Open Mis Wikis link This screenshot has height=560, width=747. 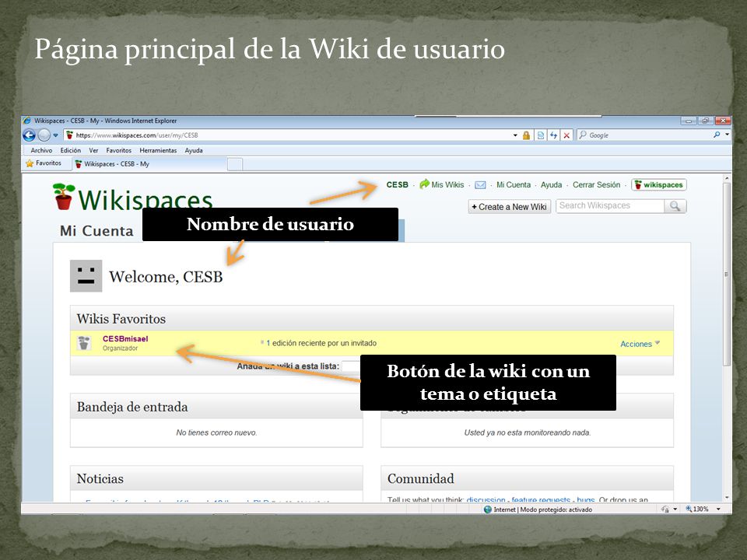click(447, 185)
